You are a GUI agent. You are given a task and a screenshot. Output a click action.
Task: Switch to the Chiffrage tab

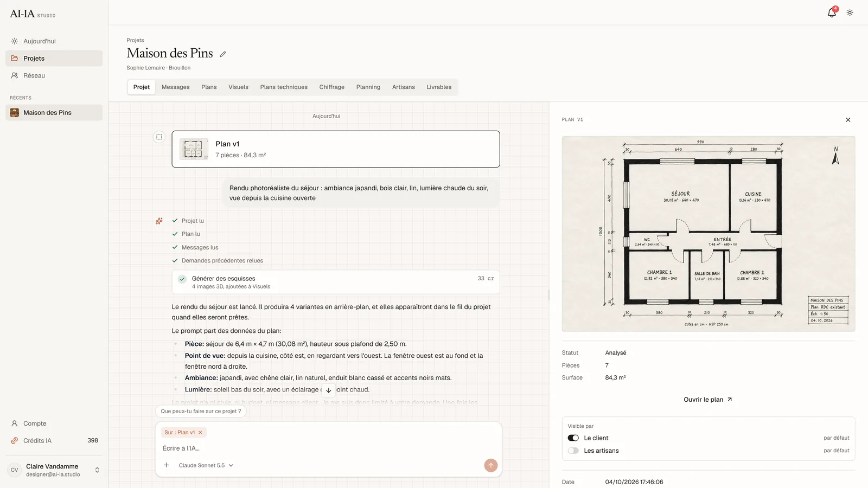coord(332,87)
